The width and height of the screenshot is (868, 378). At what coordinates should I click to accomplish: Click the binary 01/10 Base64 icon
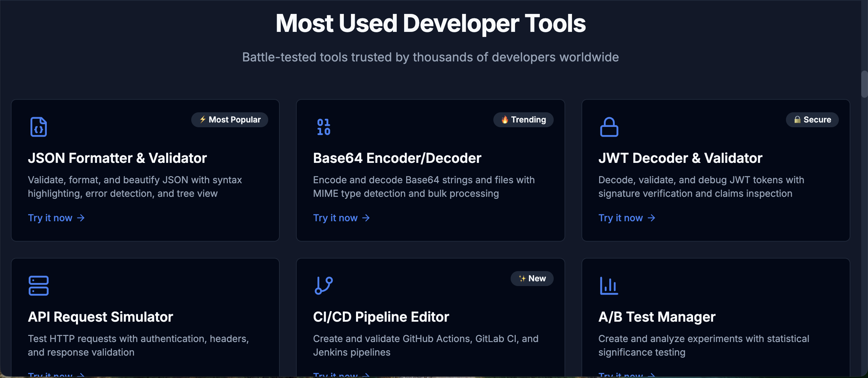pos(323,127)
